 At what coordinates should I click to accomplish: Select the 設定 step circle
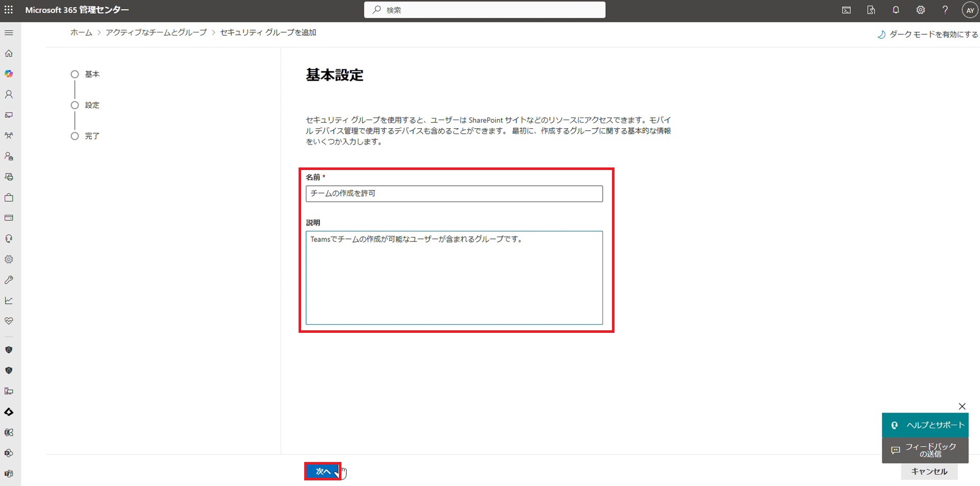(x=75, y=105)
